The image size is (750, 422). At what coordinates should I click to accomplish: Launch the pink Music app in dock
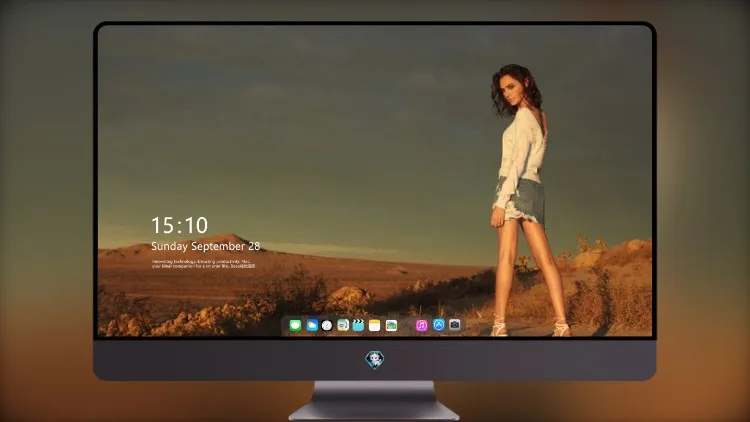(x=421, y=325)
